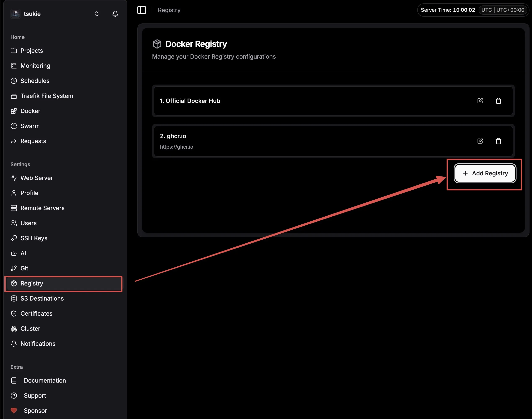
Task: Click edit icon for ghcr.io registry
Action: pos(480,141)
